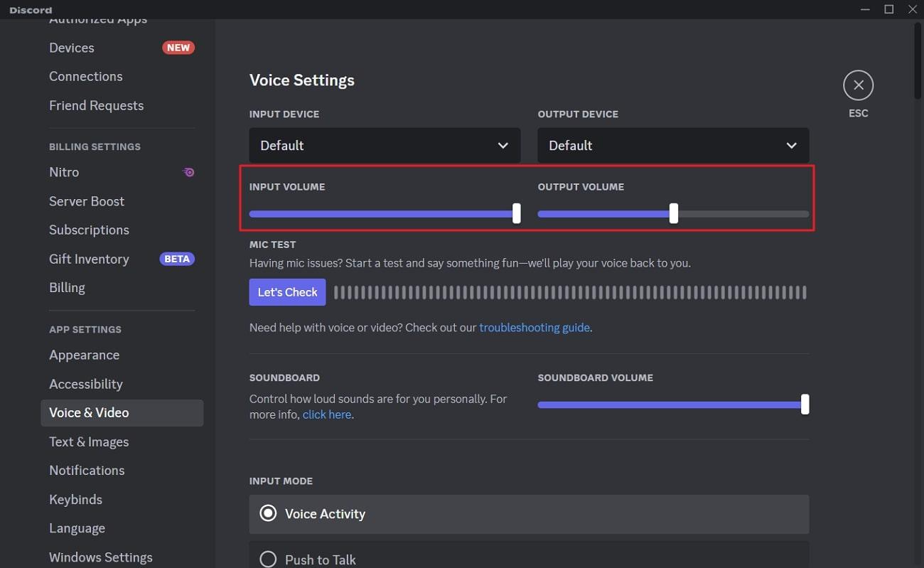Viewport: 924px width, 568px height.
Task: Adjust the Output Volume slider
Action: [673, 213]
